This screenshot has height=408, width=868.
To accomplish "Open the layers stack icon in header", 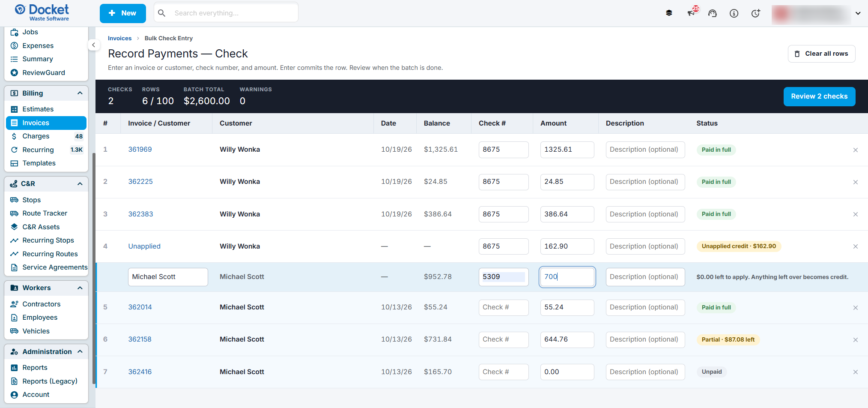I will [x=669, y=13].
